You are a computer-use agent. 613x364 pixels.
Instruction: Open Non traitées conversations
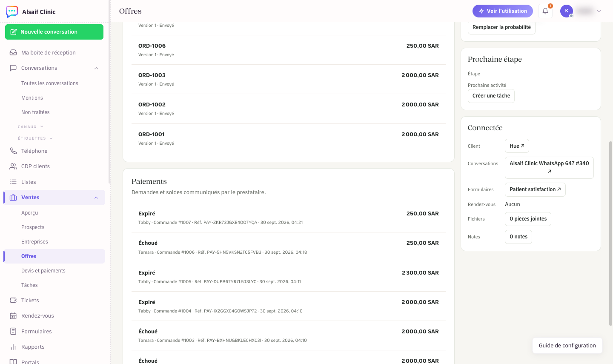pyautogui.click(x=35, y=112)
